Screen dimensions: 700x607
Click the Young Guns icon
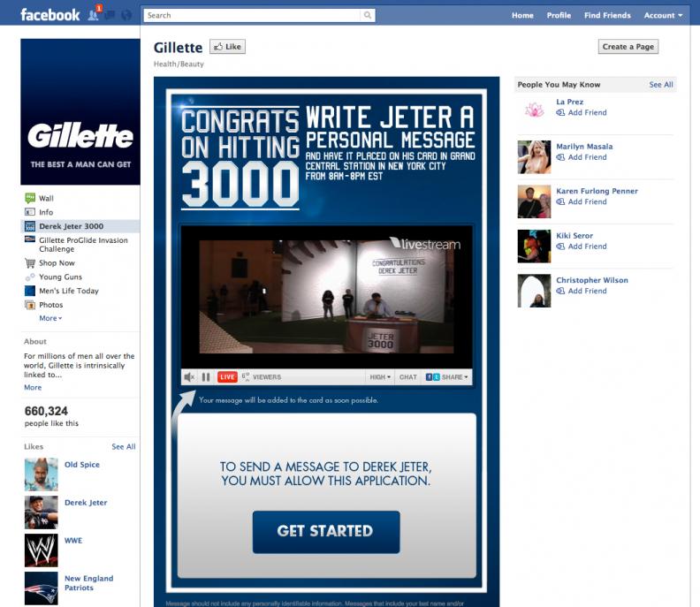click(x=30, y=277)
